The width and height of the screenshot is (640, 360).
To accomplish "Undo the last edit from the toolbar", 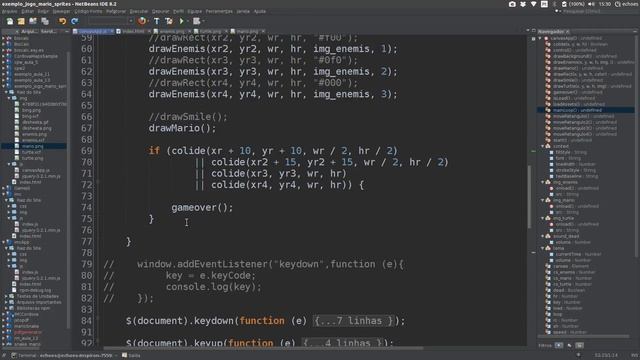I will tap(62, 21).
